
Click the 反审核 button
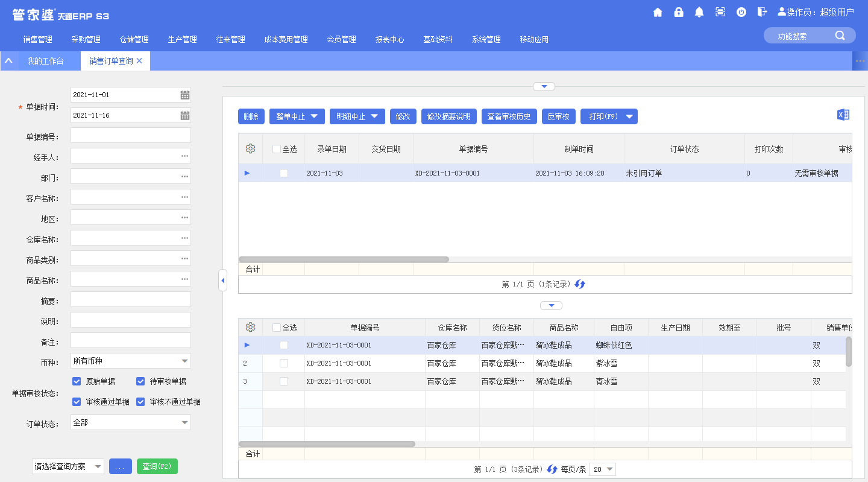pos(558,116)
